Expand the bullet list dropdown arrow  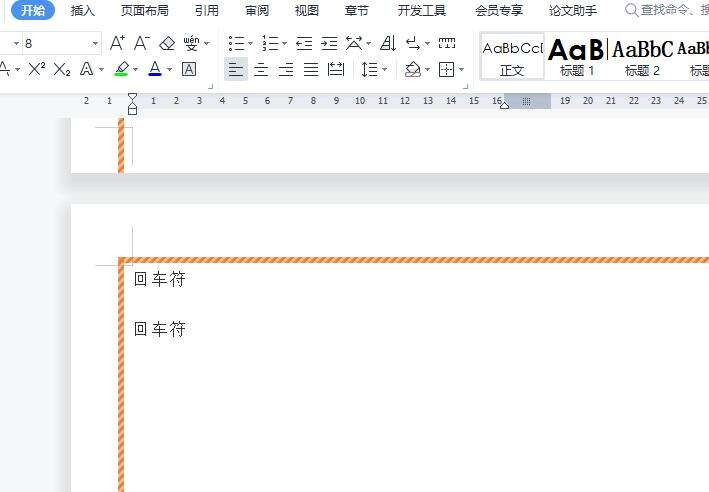point(251,43)
